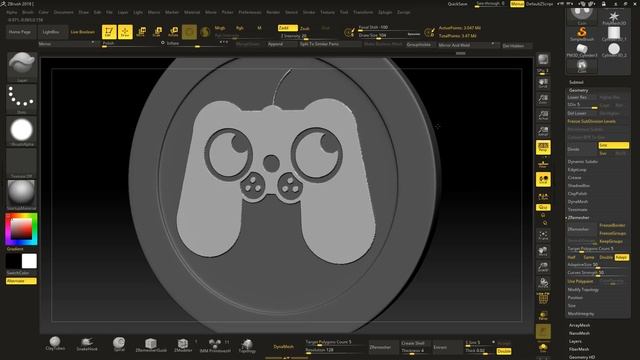This screenshot has height=360, width=640.
Task: Toggle the Zsub mode
Action: pyautogui.click(x=305, y=28)
